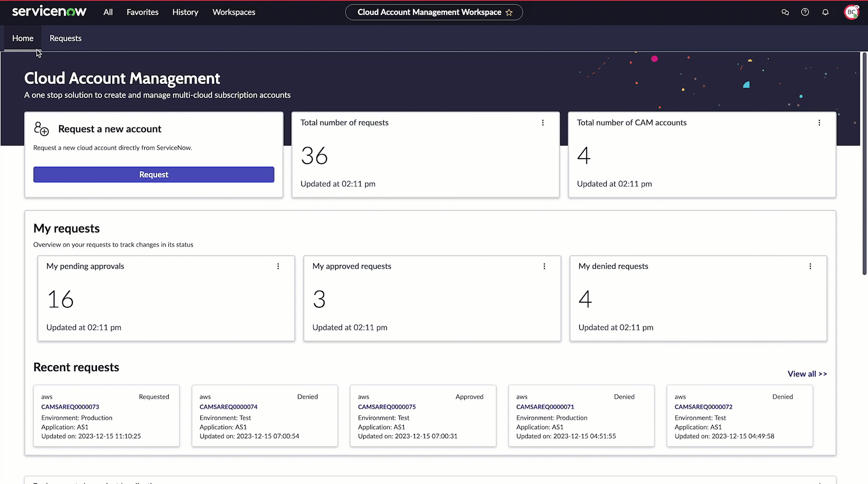This screenshot has height=484, width=868.
Task: Click Denied status on CAMSAREQ0000074 card
Action: tap(307, 397)
